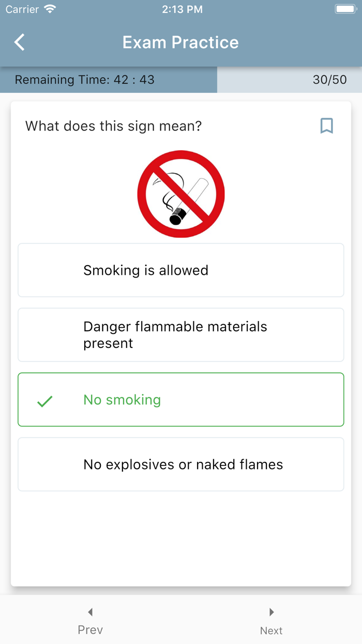Tap the Exam Practice title
The height and width of the screenshot is (644, 362).
click(x=180, y=42)
